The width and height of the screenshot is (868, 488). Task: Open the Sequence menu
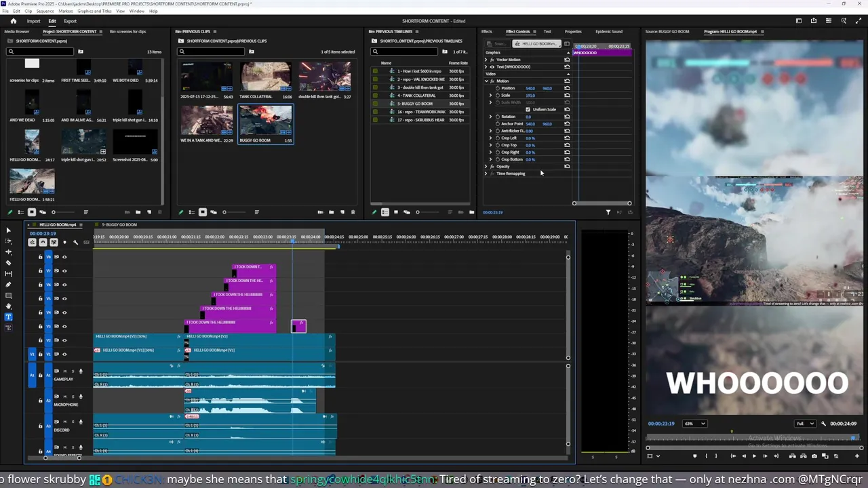click(45, 11)
